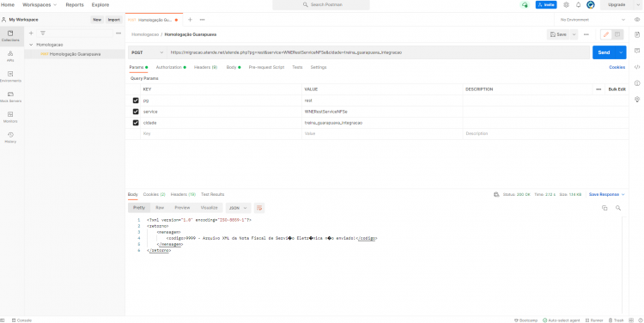This screenshot has height=323, width=644.
Task: Uncheck the pg query parameter
Action: [x=136, y=101]
